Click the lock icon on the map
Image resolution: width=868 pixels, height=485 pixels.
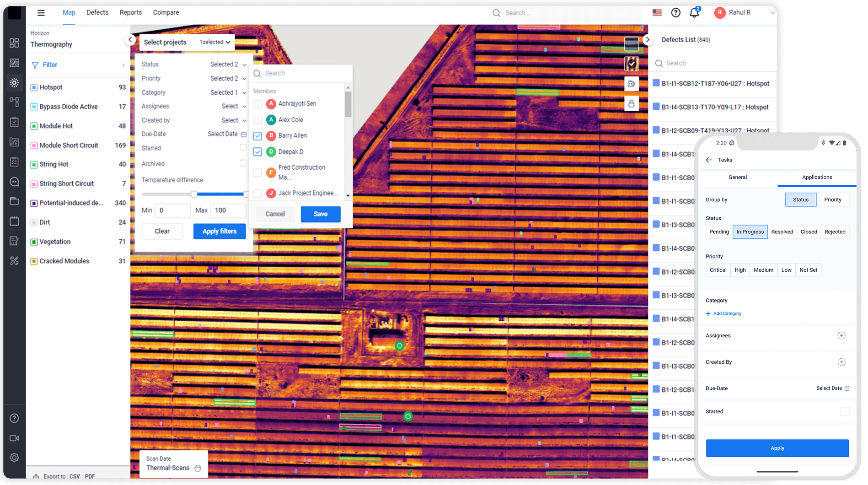[632, 103]
